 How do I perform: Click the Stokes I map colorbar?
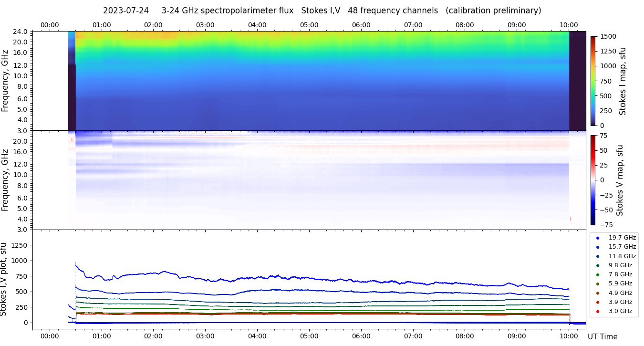(x=593, y=81)
